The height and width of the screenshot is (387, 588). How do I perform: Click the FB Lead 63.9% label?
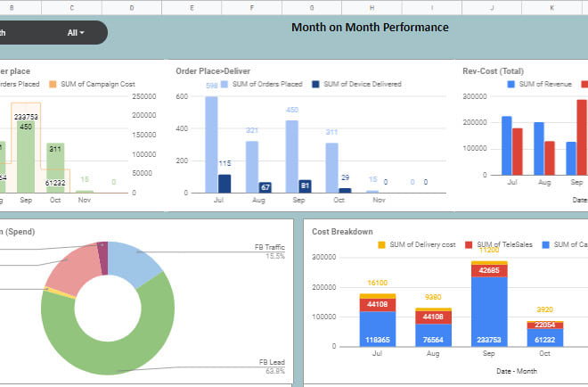(272, 366)
